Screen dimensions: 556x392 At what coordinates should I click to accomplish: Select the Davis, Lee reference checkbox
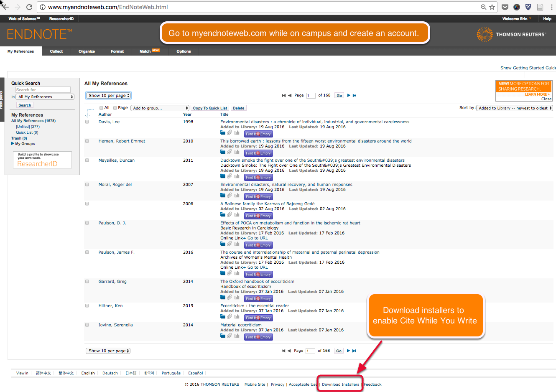click(x=87, y=122)
